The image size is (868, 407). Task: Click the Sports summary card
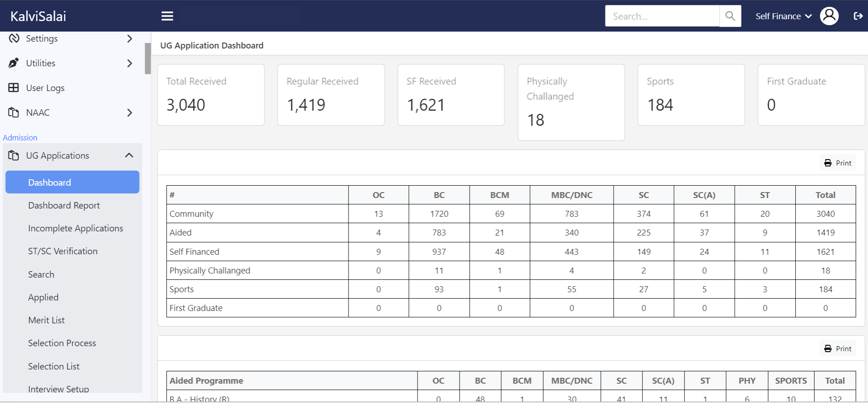pyautogui.click(x=691, y=95)
